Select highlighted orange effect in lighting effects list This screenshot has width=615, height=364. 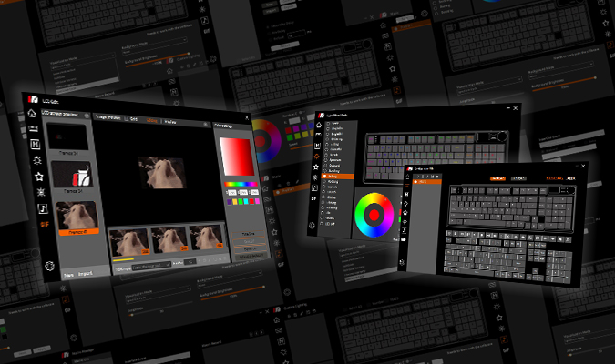(337, 177)
